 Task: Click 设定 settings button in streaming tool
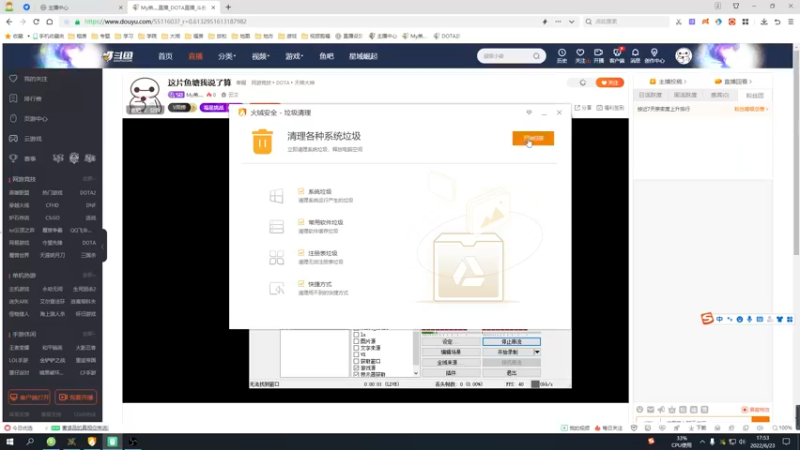(450, 341)
